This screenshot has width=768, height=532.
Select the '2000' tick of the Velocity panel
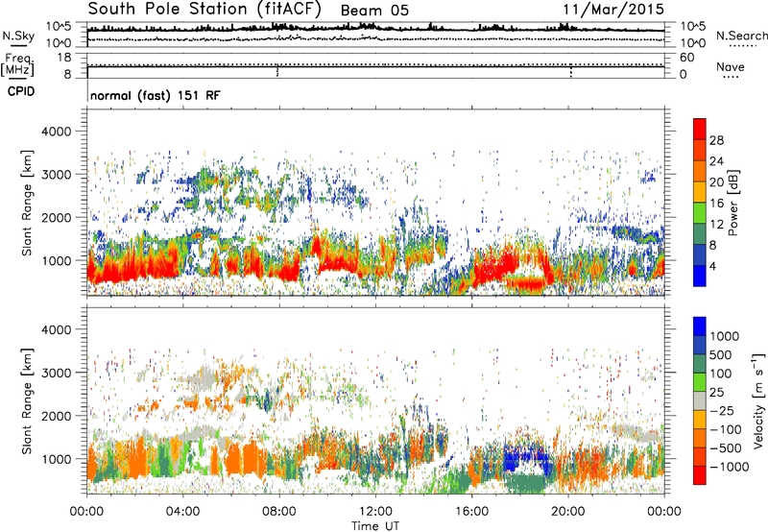tap(56, 416)
